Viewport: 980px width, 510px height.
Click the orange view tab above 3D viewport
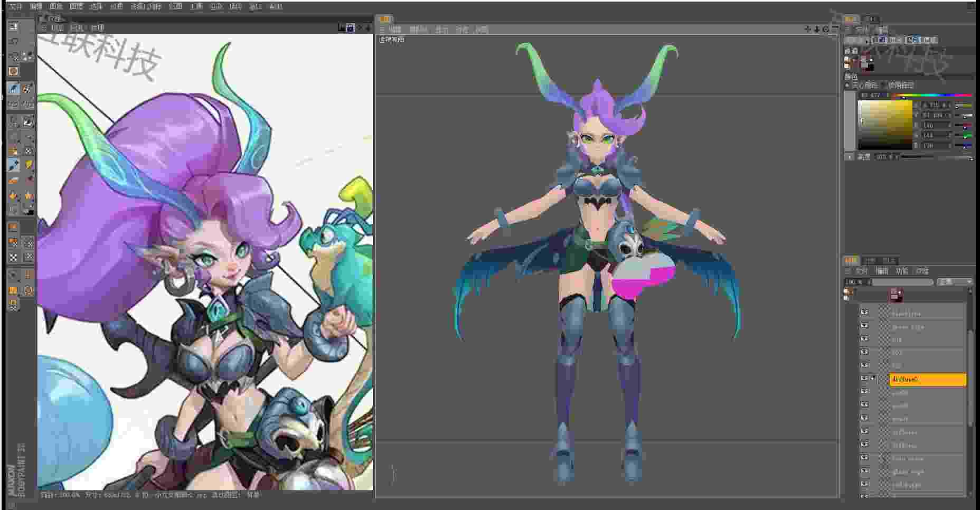point(385,19)
